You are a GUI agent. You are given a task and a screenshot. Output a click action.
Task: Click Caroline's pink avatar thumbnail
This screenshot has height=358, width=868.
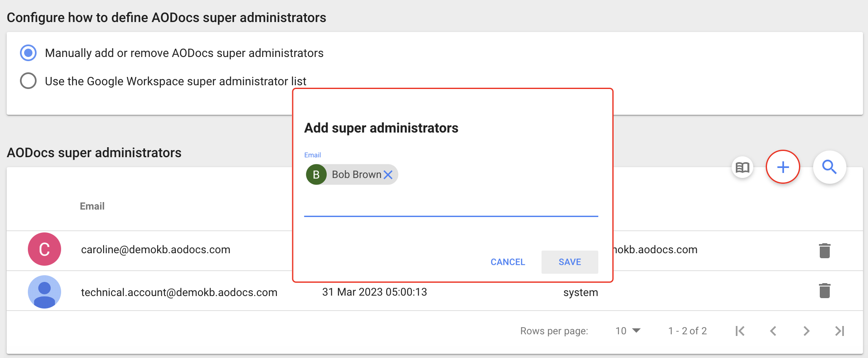coord(44,249)
